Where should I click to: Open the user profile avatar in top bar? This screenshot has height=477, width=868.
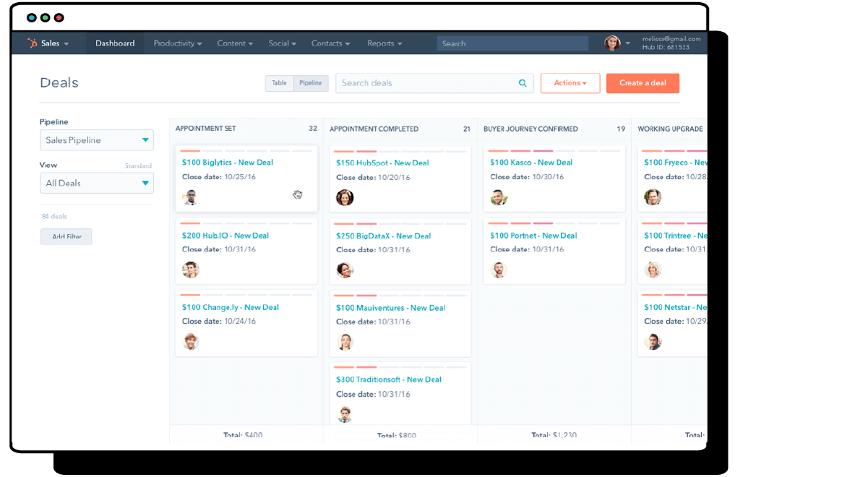pos(612,43)
